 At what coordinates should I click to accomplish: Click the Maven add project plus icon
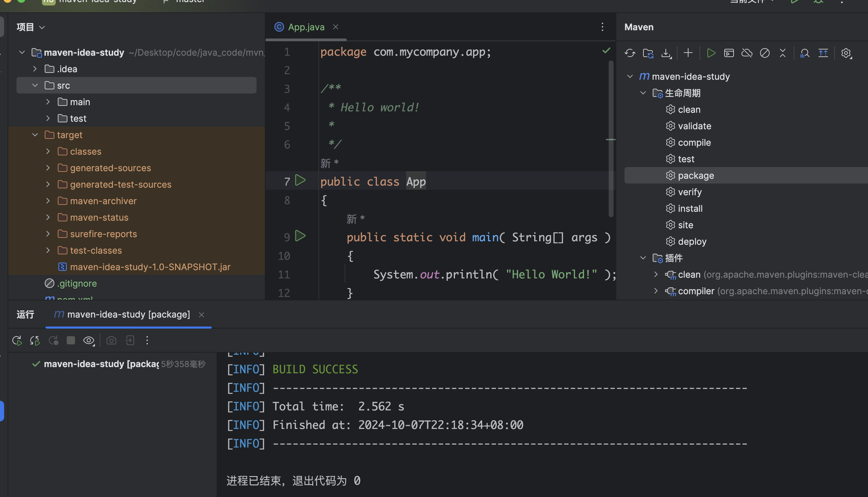coord(688,53)
